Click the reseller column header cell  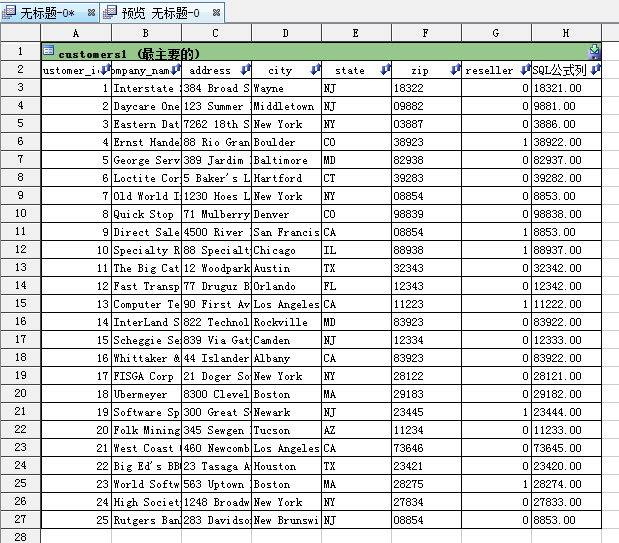coord(496,70)
